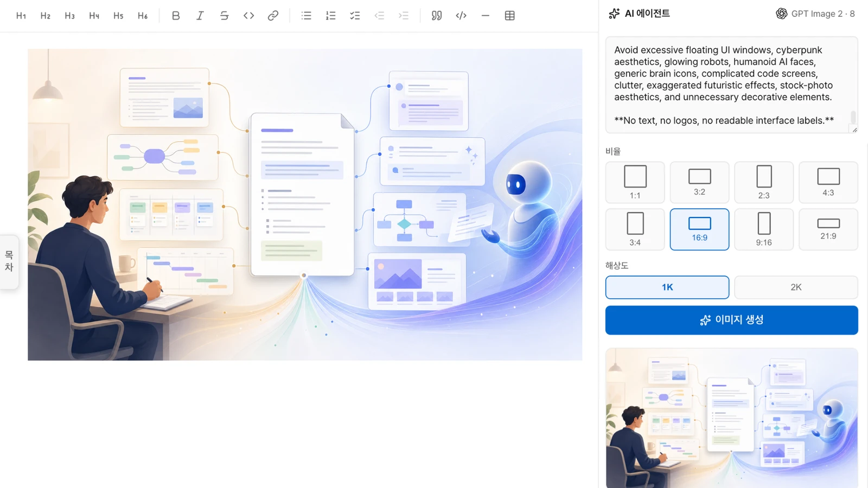Select the 16:9 aspect ratio
This screenshot has width=868, height=488.
[699, 229]
